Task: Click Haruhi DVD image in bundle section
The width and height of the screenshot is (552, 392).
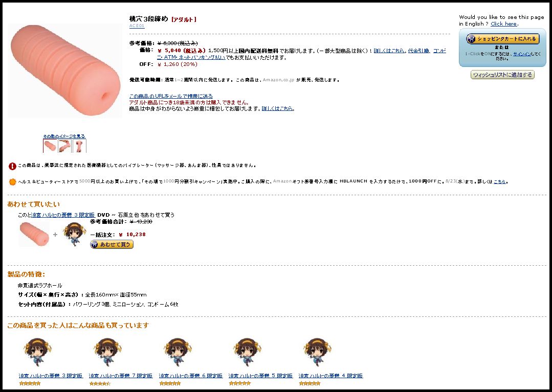Action: pos(74,234)
